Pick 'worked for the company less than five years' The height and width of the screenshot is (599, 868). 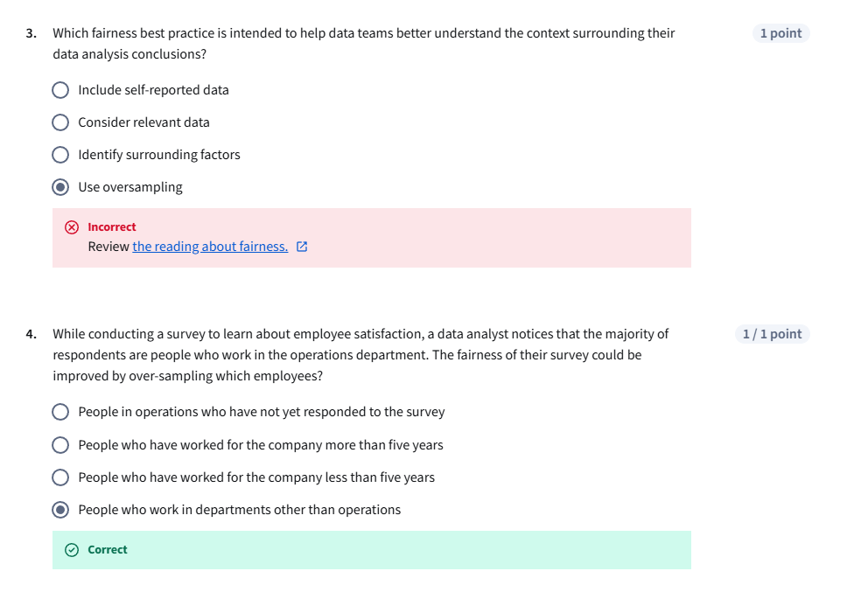pyautogui.click(x=60, y=477)
